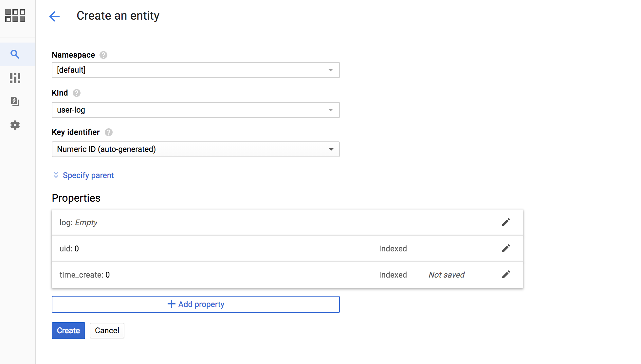Show help for Namespace field
Image resolution: width=641 pixels, height=364 pixels.
(x=103, y=55)
